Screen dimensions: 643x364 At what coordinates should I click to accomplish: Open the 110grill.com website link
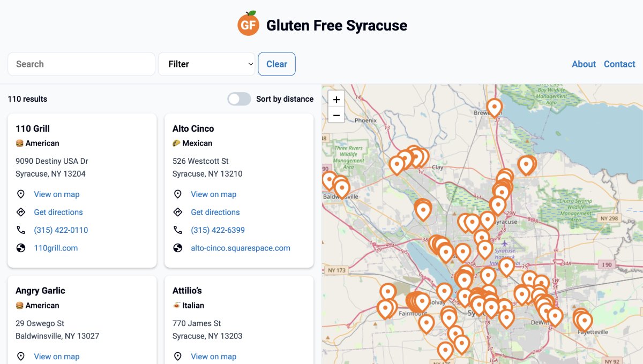[x=56, y=248]
